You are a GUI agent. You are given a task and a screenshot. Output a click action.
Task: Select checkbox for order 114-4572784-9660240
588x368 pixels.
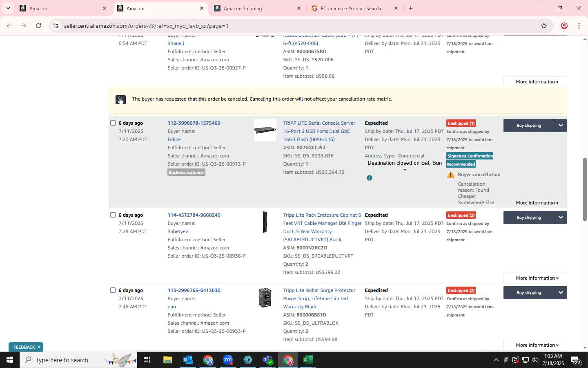tap(113, 215)
